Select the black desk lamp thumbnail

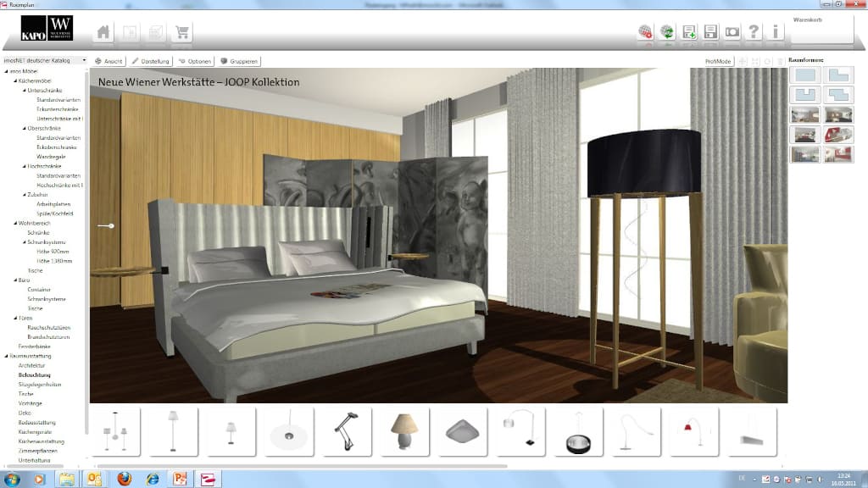tap(345, 430)
